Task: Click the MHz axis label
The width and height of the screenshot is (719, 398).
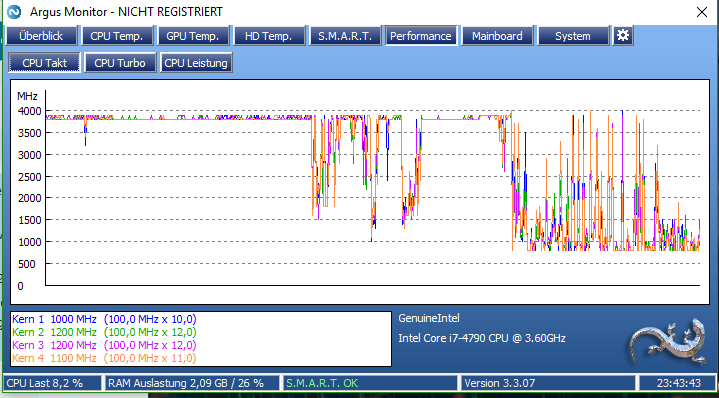Action: [x=27, y=96]
